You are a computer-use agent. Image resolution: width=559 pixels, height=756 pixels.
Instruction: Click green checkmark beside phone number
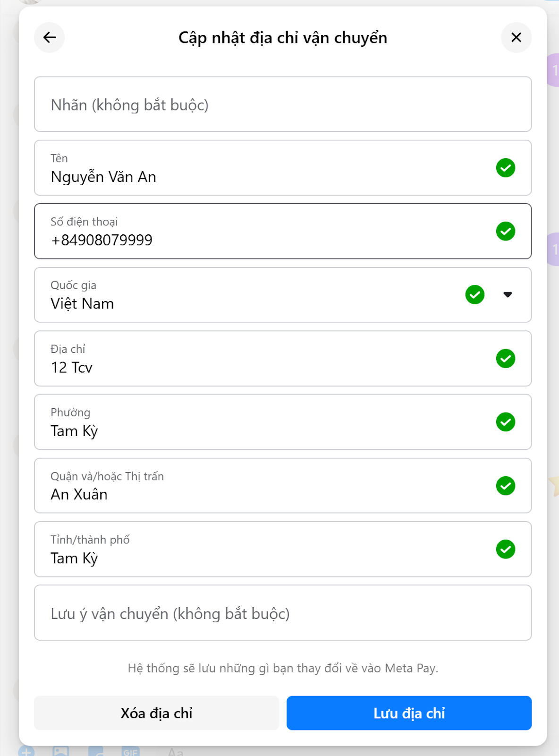tap(505, 231)
